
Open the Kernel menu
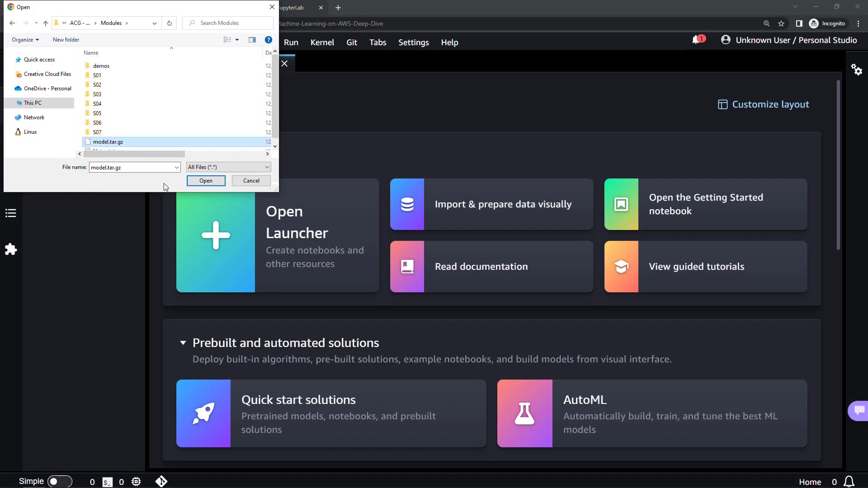tap(322, 42)
